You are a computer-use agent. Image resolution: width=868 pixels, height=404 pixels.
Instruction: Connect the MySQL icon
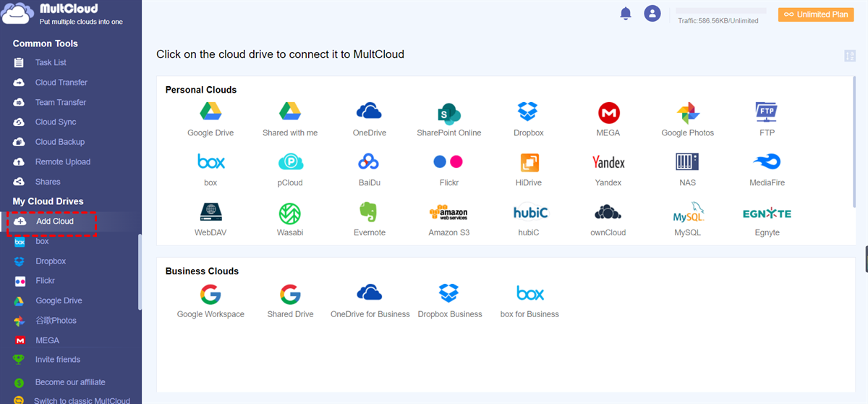(689, 212)
